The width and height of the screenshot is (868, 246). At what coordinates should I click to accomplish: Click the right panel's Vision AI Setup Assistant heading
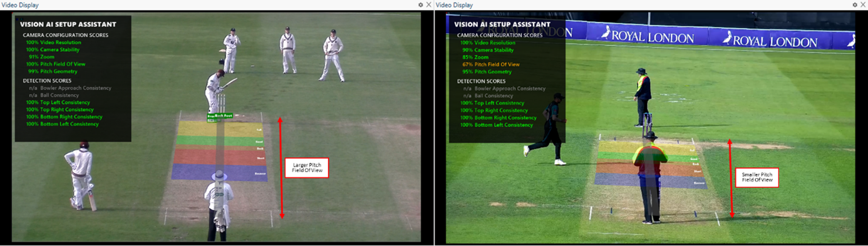click(x=502, y=24)
